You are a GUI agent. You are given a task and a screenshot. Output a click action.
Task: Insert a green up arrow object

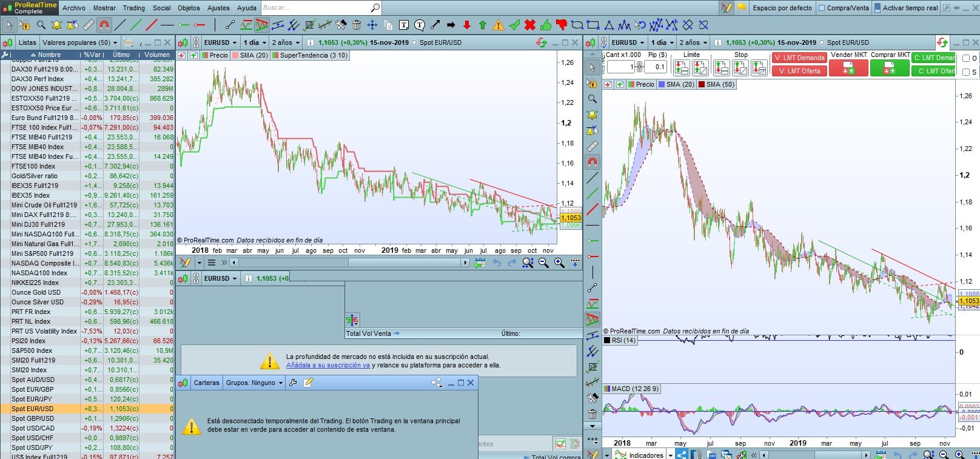tap(483, 25)
